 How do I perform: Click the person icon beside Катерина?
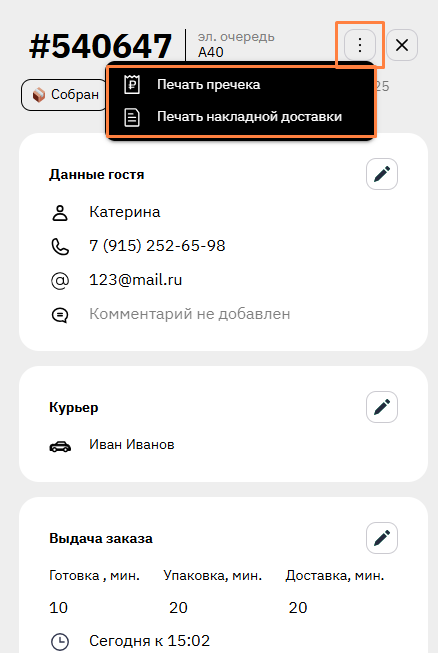click(60, 213)
